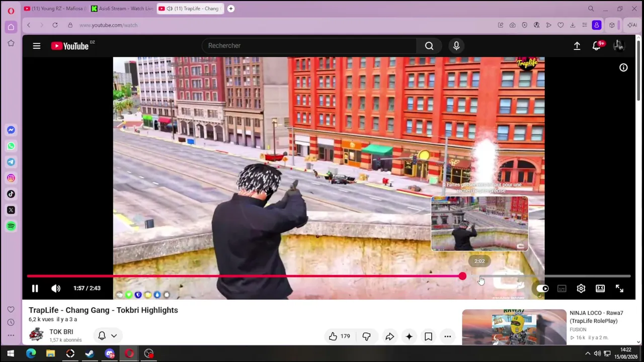
Task: Go to the YouTube home logo
Action: [70, 46]
